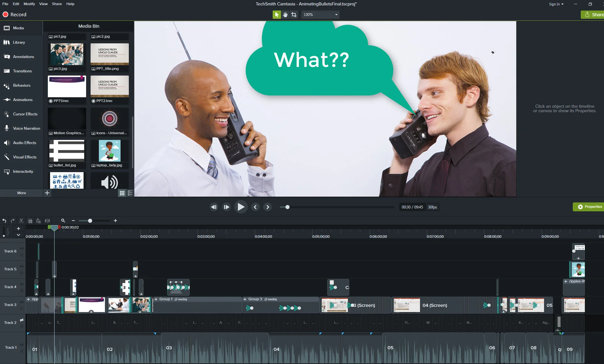Open the Annotations panel
Viewport: 604px width, 364px height.
pos(21,57)
